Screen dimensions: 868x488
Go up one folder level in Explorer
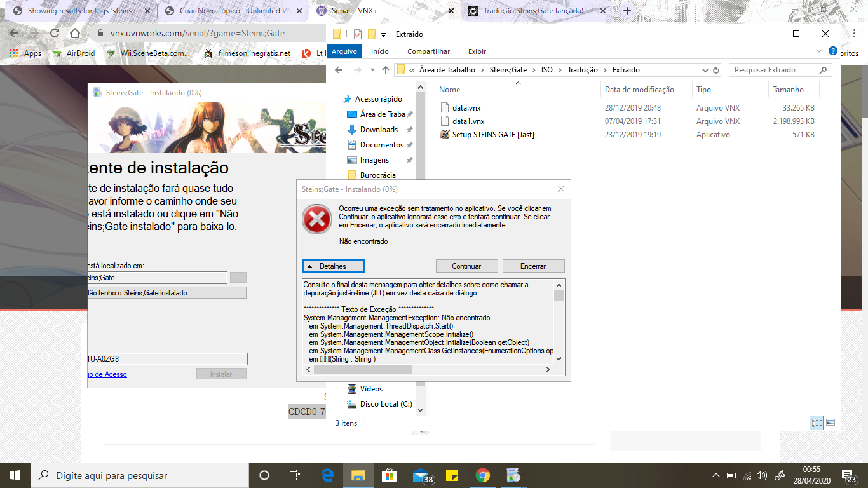(x=386, y=70)
